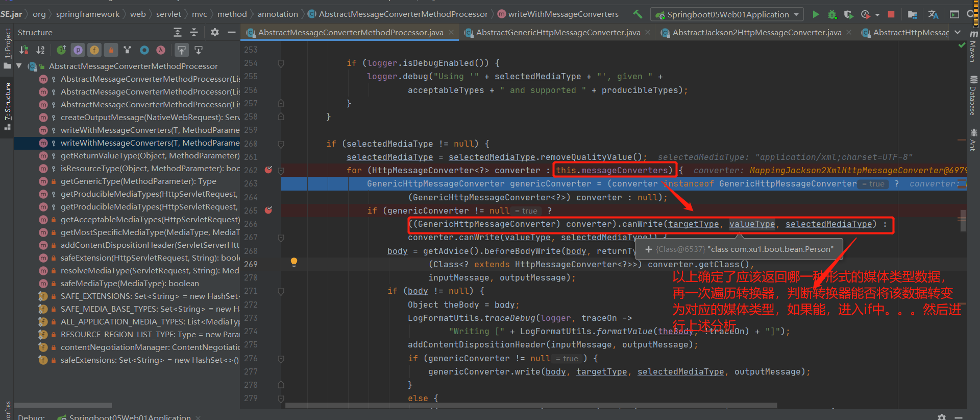Click the servlet breadcrumb segment
Screen dimensions: 980x420
click(x=168, y=14)
